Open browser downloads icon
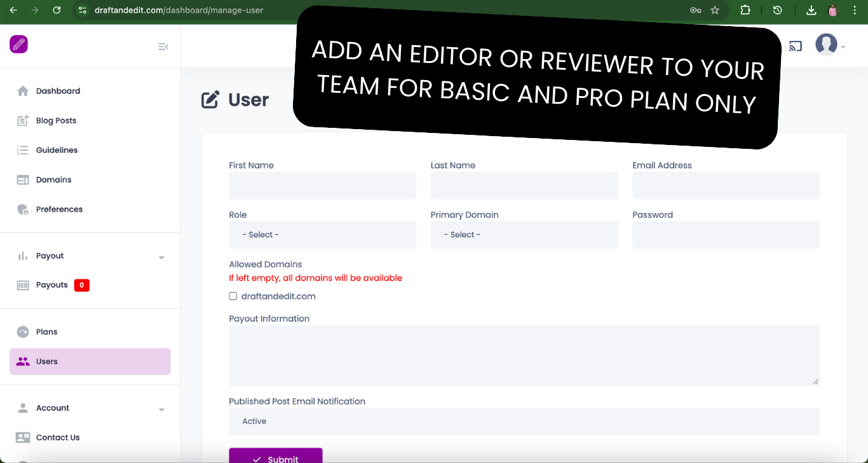The width and height of the screenshot is (868, 463). point(811,10)
